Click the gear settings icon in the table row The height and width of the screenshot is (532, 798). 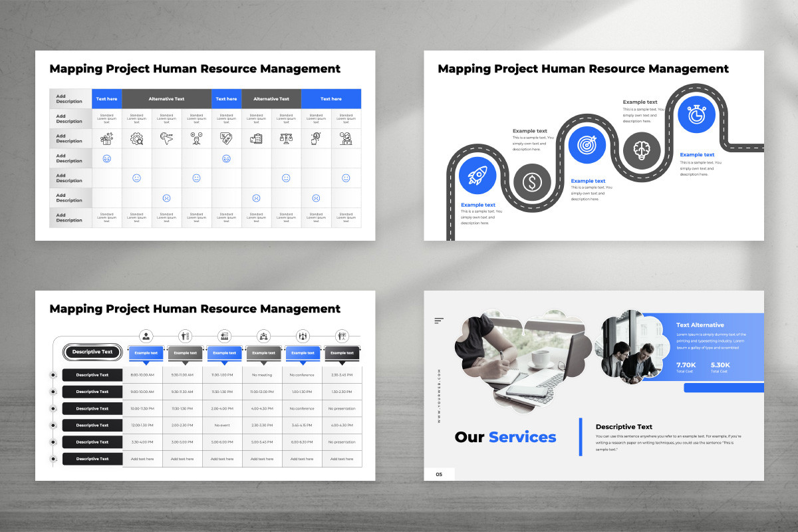(136, 138)
